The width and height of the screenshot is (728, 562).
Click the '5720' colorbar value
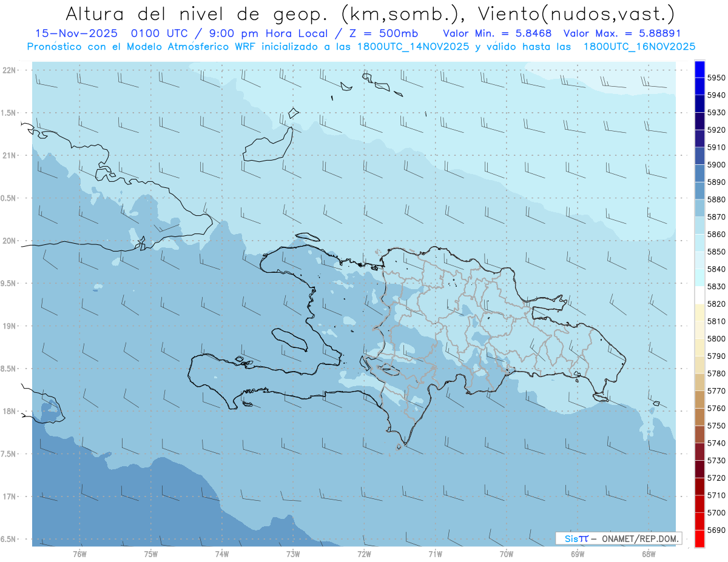click(716, 478)
